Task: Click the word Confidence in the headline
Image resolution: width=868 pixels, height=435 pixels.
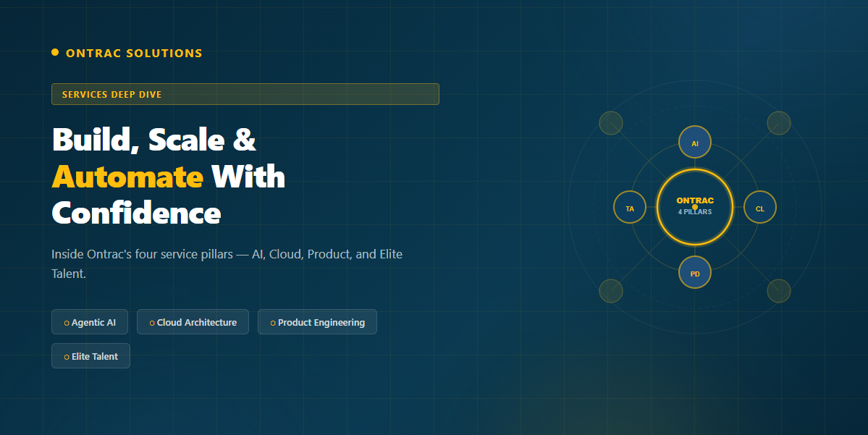Action: pos(136,214)
